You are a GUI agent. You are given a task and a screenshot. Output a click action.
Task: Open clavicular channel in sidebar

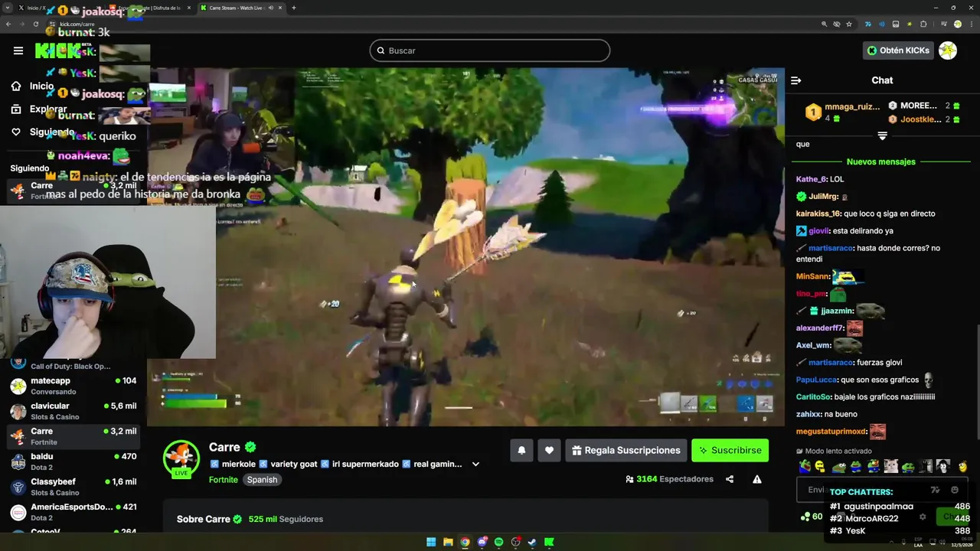click(73, 411)
